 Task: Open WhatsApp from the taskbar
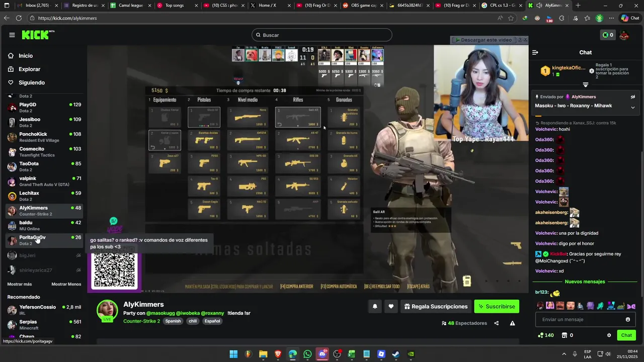point(307,354)
